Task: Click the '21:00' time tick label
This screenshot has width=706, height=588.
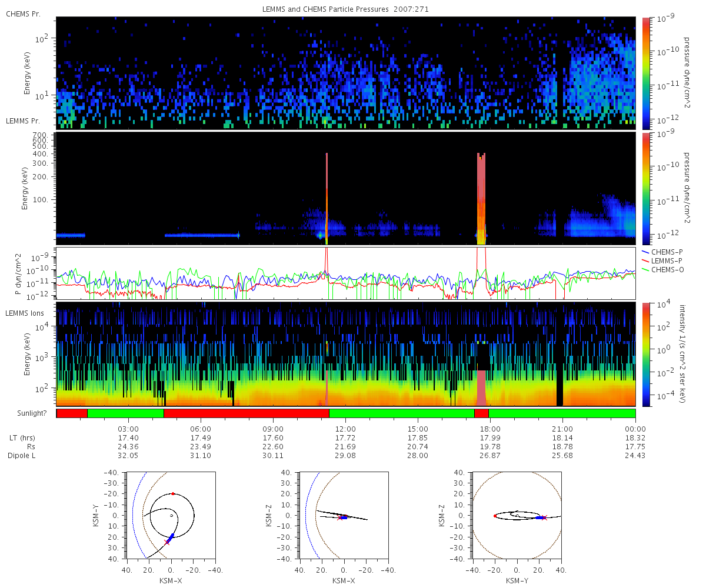Action: pyautogui.click(x=563, y=429)
